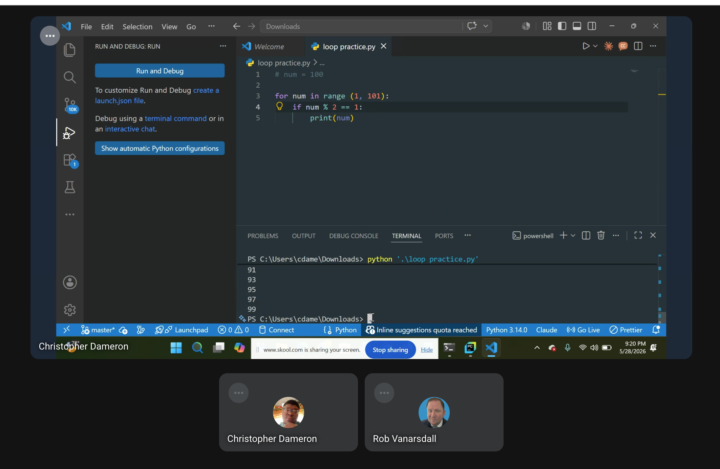Open the Search view in activity bar
The image size is (720, 469).
tap(70, 77)
